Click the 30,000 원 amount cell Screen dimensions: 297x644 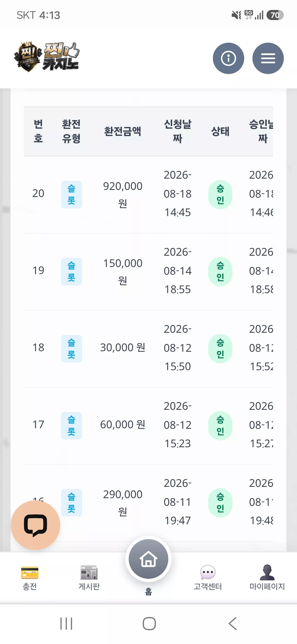[x=123, y=348]
